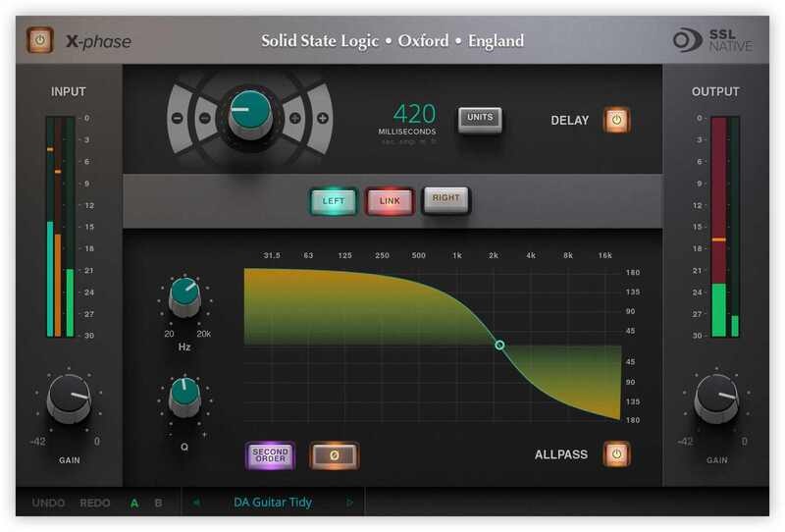This screenshot has height=532, width=785.
Task: Go to the next preset arrow
Action: (x=350, y=503)
